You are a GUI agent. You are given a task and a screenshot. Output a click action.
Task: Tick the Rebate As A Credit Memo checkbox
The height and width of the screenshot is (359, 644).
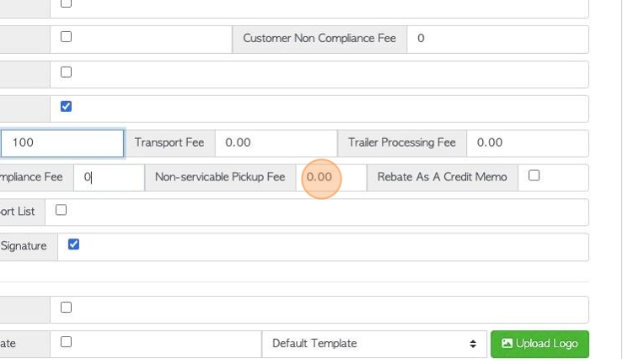pos(534,176)
